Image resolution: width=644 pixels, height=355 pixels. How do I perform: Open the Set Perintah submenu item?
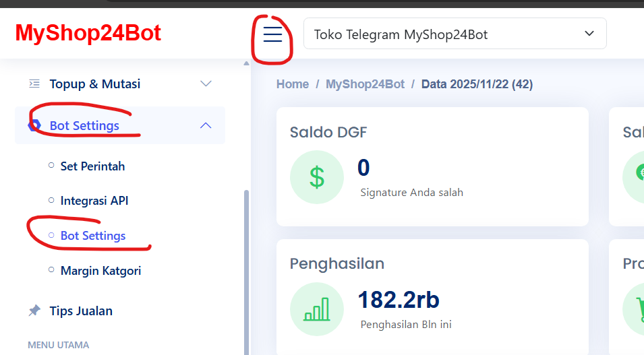[92, 166]
